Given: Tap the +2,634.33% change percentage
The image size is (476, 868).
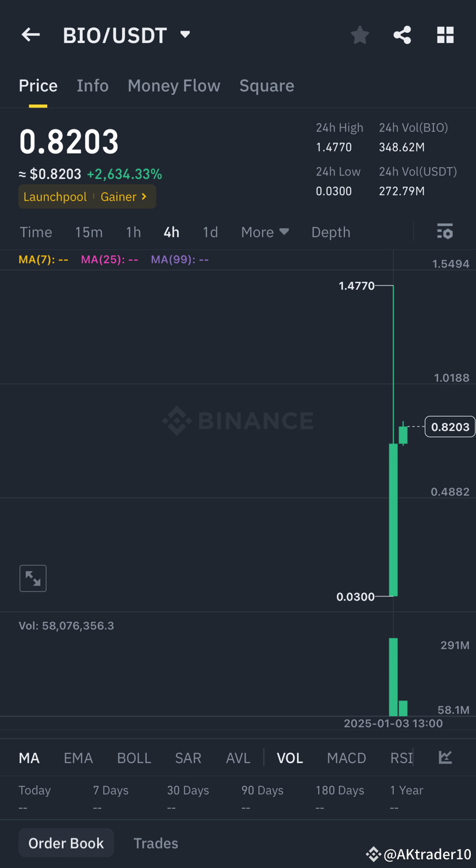Looking at the screenshot, I should 124,174.
